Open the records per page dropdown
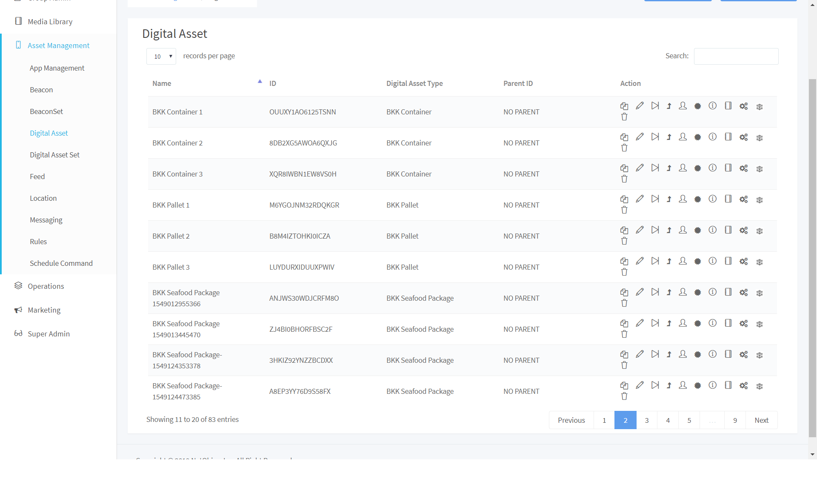 (x=161, y=57)
